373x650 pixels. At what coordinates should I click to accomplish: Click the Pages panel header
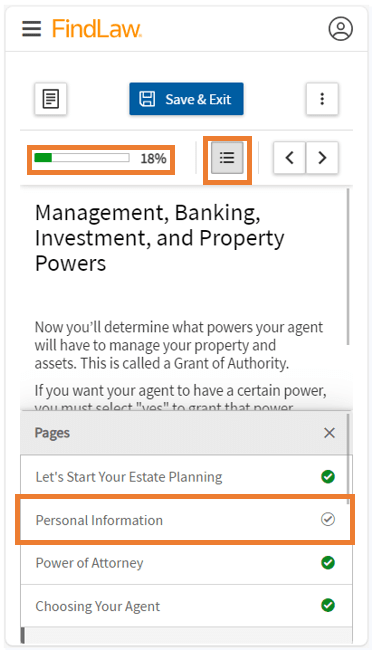(x=184, y=433)
